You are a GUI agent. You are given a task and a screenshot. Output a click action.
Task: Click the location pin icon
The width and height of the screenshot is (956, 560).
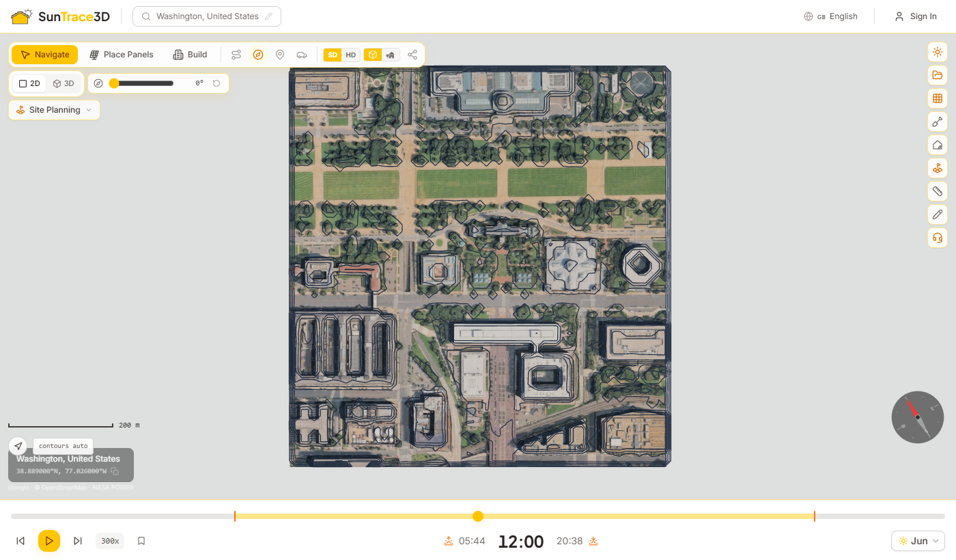coord(280,55)
